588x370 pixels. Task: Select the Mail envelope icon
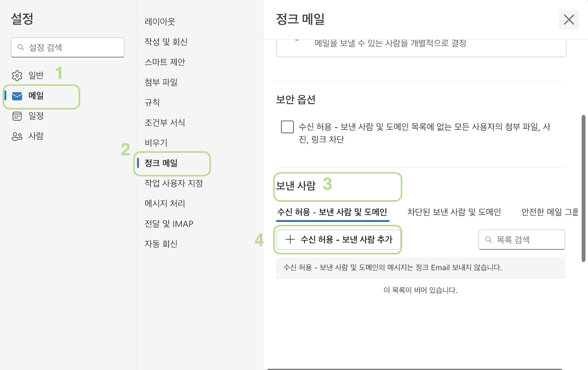click(x=17, y=96)
